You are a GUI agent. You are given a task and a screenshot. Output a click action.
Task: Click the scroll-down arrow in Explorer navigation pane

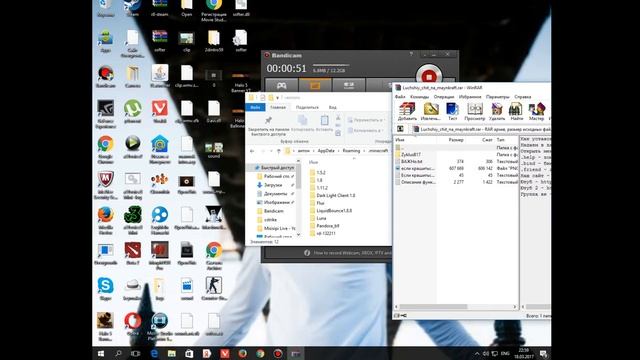pyautogui.click(x=298, y=235)
